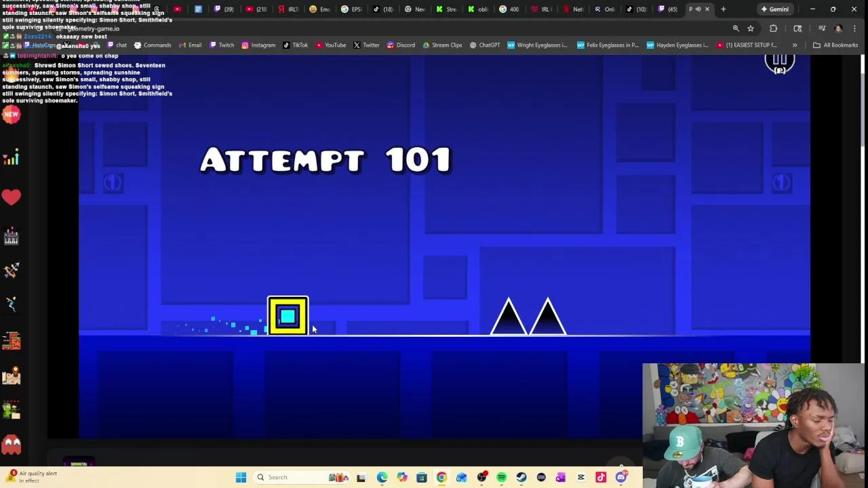Open the red pac-man ghost icon
This screenshot has height=488, width=868.
[x=11, y=445]
